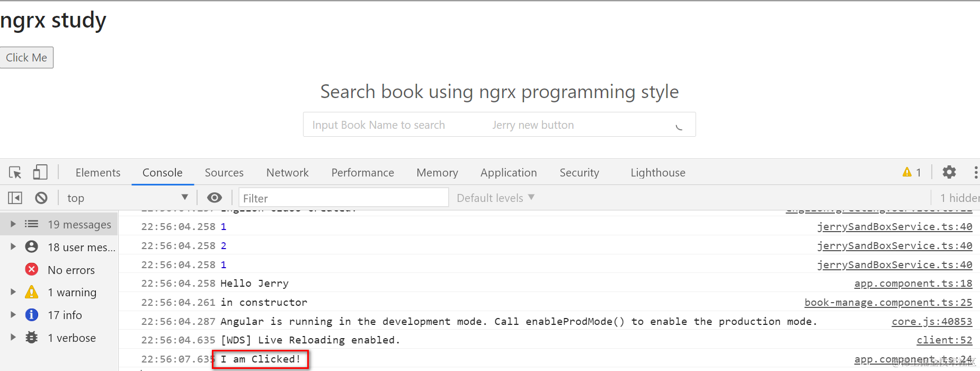Focus the Input Book Name search field
The height and width of the screenshot is (371, 980).
(392, 125)
